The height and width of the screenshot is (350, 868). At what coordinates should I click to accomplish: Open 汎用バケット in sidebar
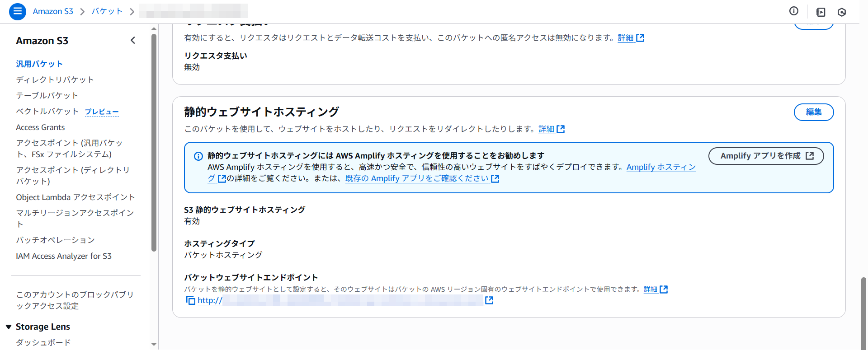point(39,64)
